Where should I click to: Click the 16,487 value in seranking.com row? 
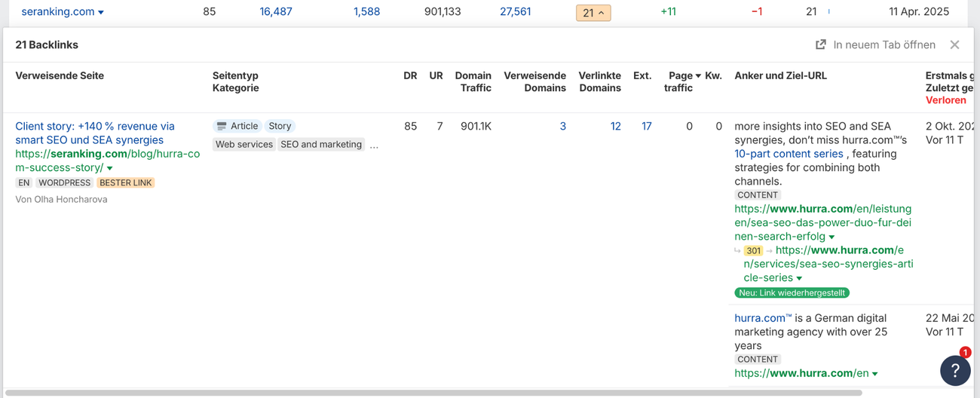click(x=276, y=12)
